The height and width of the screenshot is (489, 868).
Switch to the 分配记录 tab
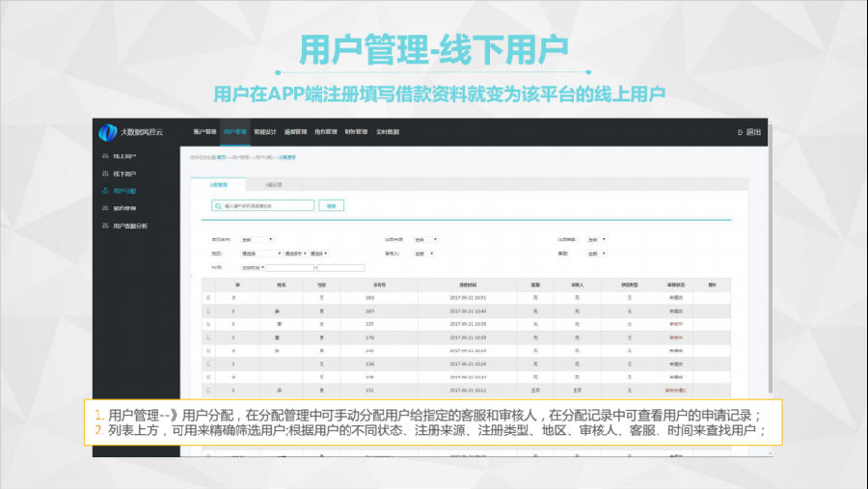pyautogui.click(x=273, y=183)
